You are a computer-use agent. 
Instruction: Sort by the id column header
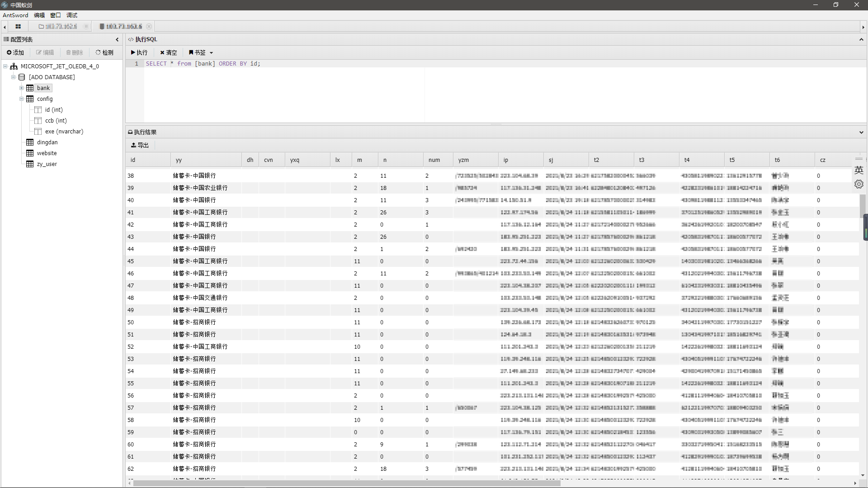148,160
